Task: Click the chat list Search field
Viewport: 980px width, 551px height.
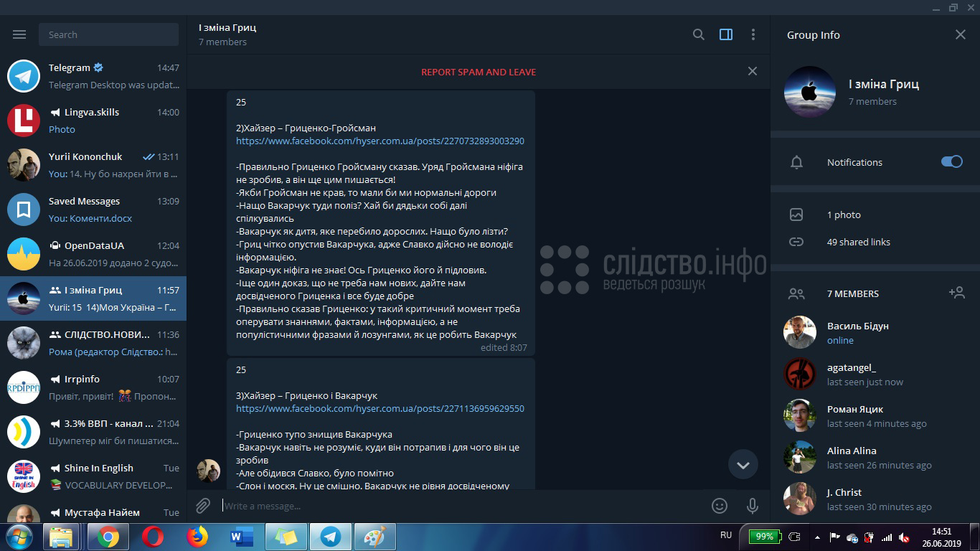Action: 109,34
